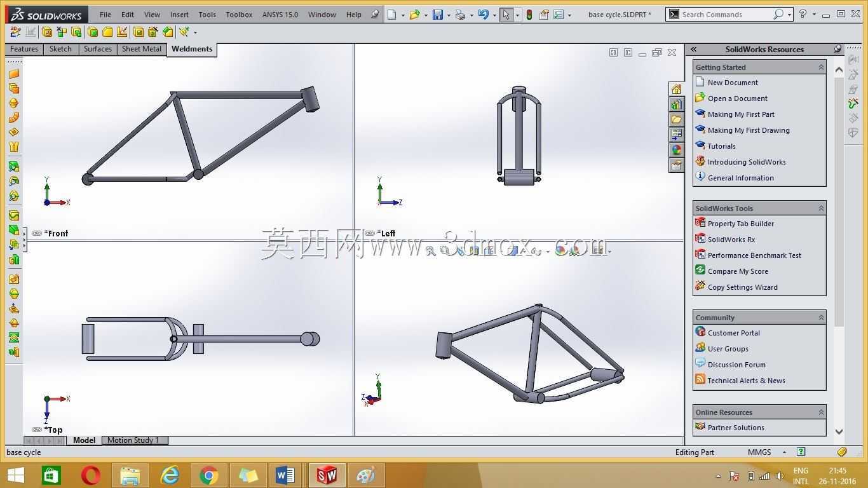Save the part with the floppy icon

438,15
